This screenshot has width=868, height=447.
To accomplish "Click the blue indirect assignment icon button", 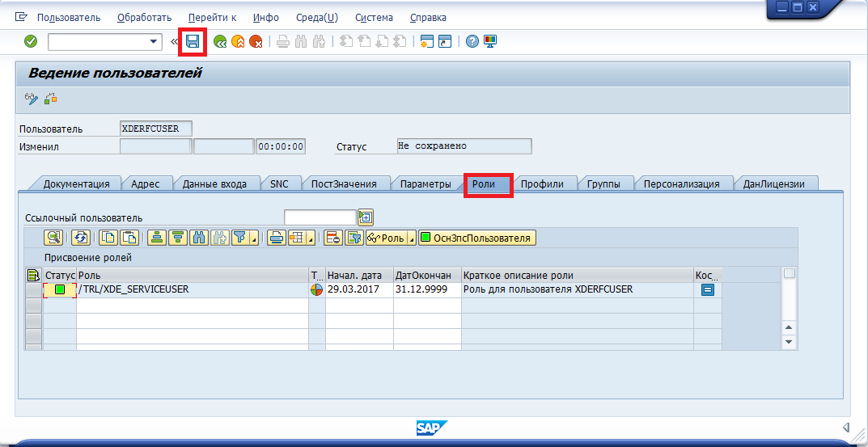I will pos(707,289).
